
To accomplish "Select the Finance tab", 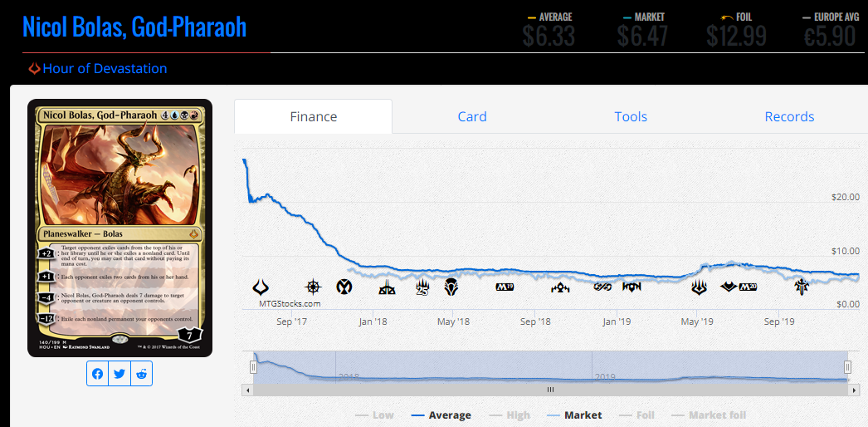I will pyautogui.click(x=314, y=116).
